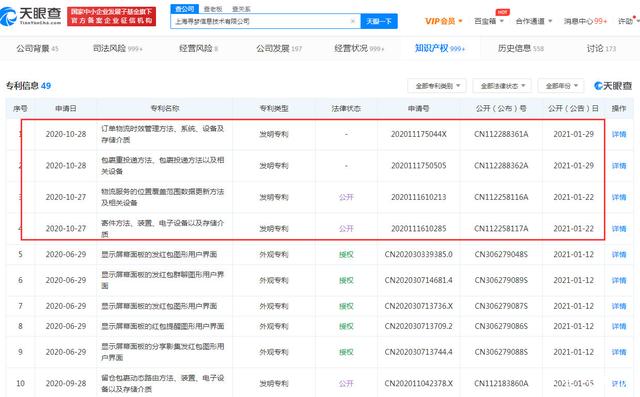Screen dimensions: 640x397
Task: Open the 讨论 173 tab
Action: point(601,49)
